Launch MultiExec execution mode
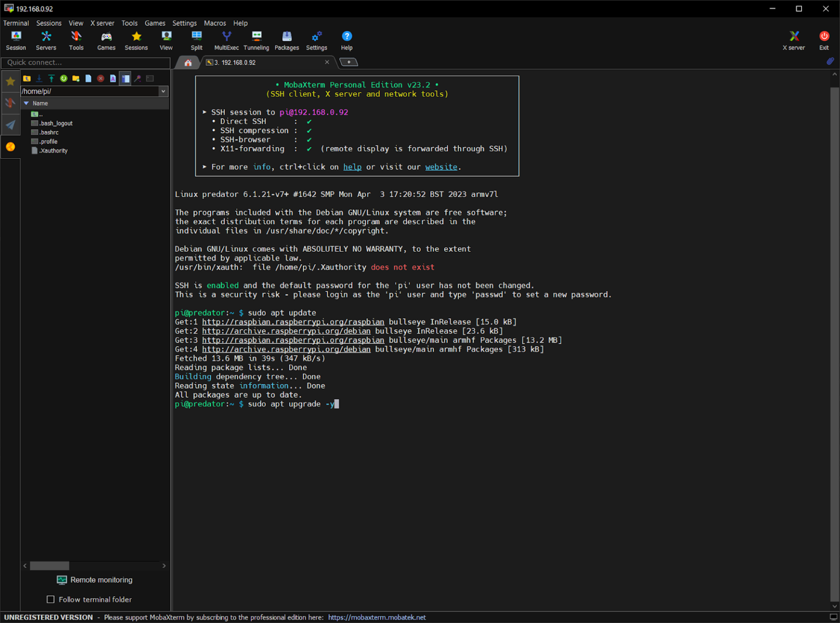The width and height of the screenshot is (840, 623). tap(226, 38)
